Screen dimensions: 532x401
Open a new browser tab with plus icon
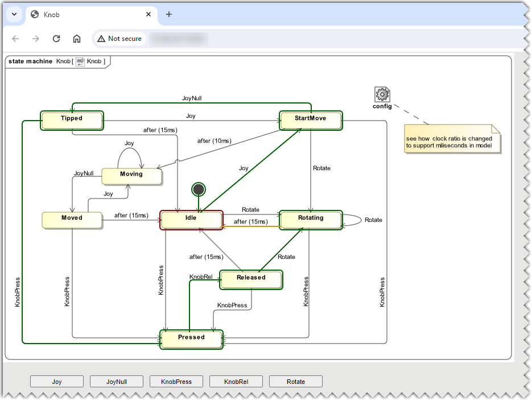tap(169, 14)
